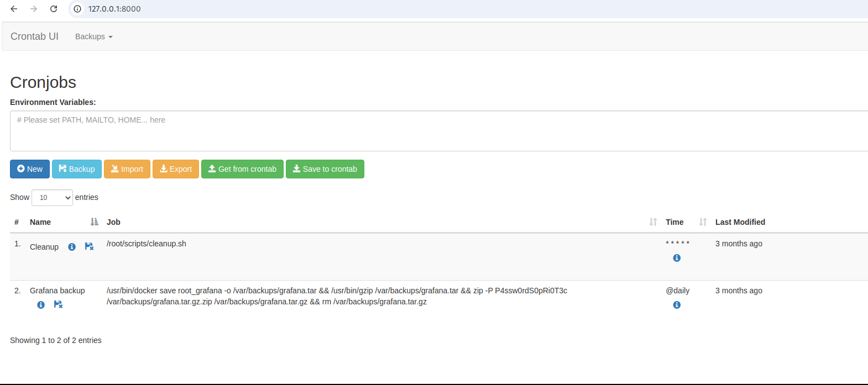Create a new cronjob with New button
The height and width of the screenshot is (385, 868).
coord(30,169)
